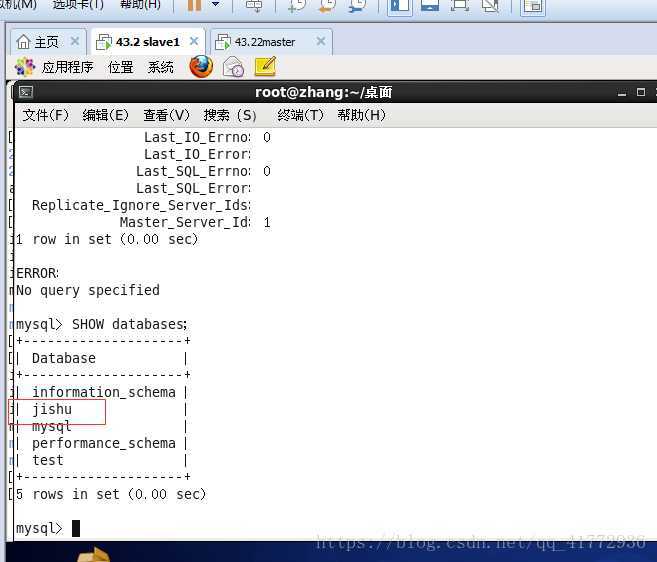Revert to the previous snapshot via the toolbar icon
This screenshot has height=562, width=657.
(327, 5)
